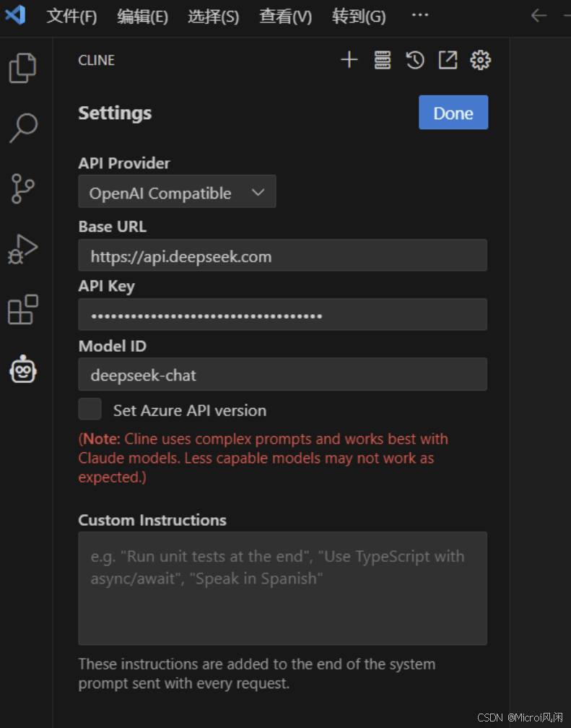Image resolution: width=571 pixels, height=728 pixels.
Task: Open the API Provider dropdown
Action: 177,191
